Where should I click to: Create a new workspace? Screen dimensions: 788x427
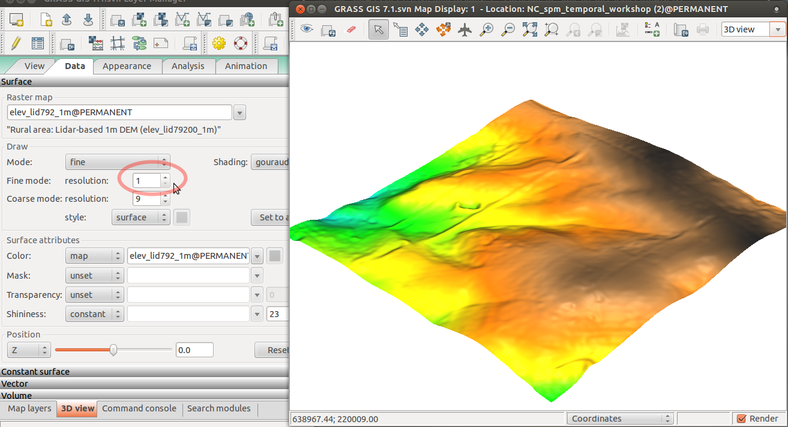46,20
